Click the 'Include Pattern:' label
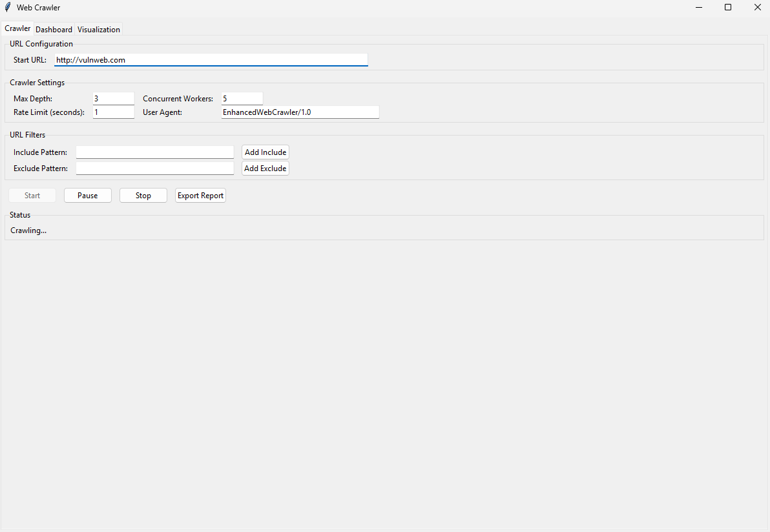Screen dimensions: 770x532 (40, 152)
